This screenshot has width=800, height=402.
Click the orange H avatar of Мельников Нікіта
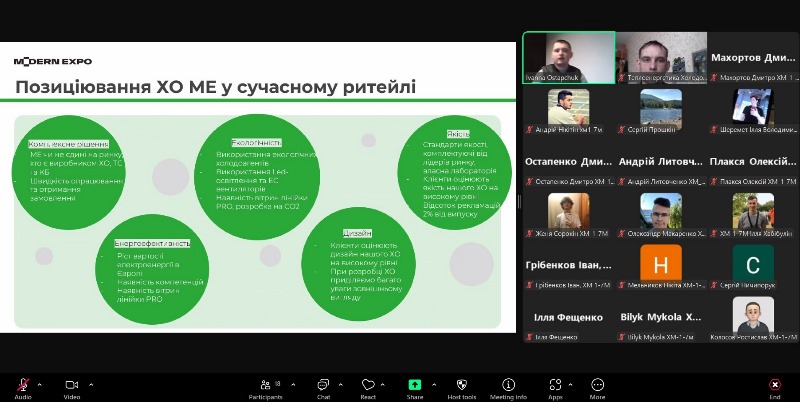point(661,263)
